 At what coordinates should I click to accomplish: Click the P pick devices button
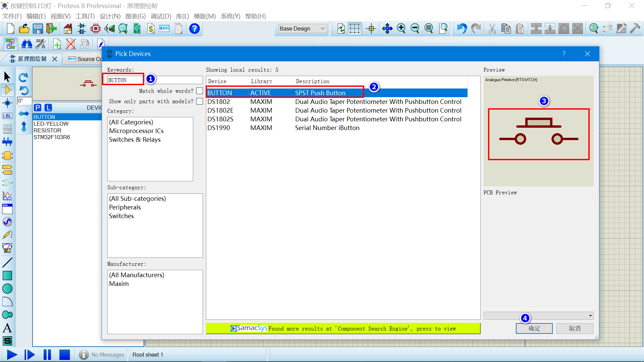pos(38,108)
